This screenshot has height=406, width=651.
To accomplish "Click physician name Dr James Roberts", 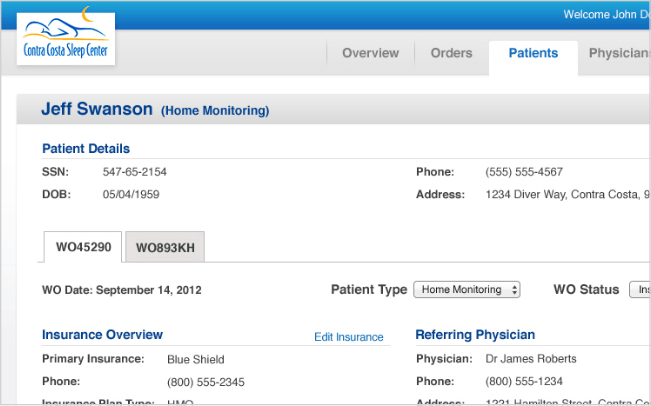I will point(530,359).
